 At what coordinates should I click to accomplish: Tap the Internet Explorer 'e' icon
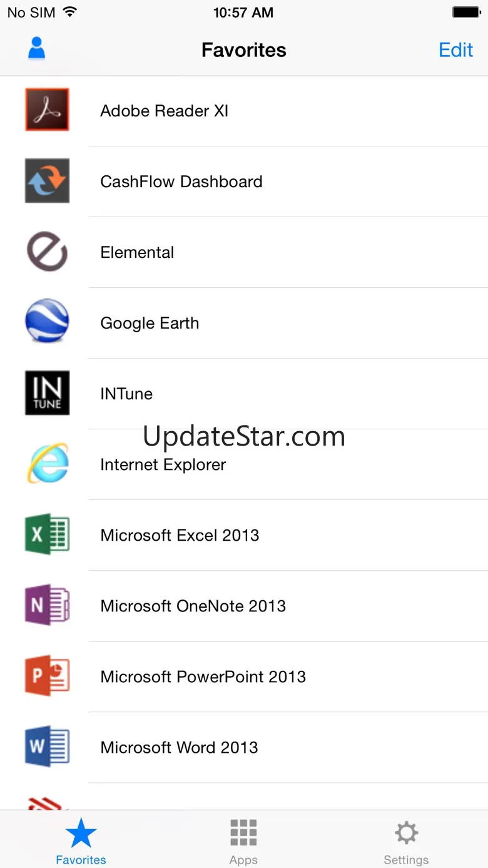click(x=47, y=464)
